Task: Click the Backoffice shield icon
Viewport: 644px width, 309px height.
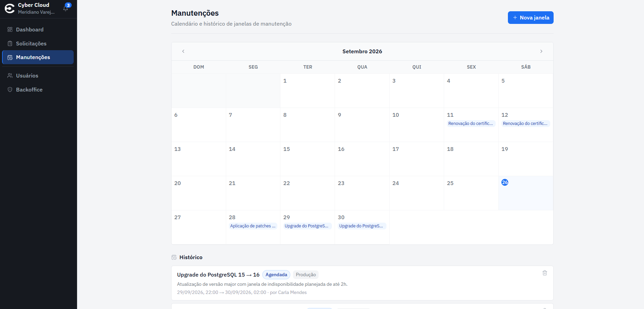Action: click(10, 89)
